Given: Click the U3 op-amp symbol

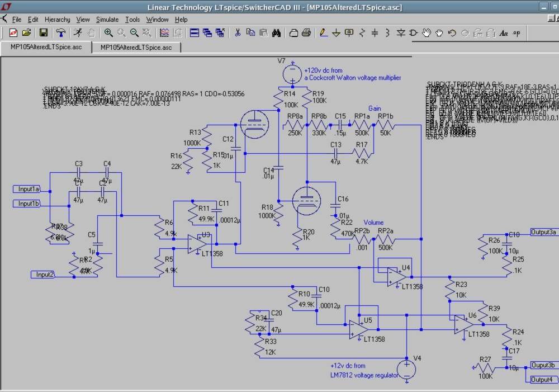Looking at the screenshot, I should click(197, 244).
